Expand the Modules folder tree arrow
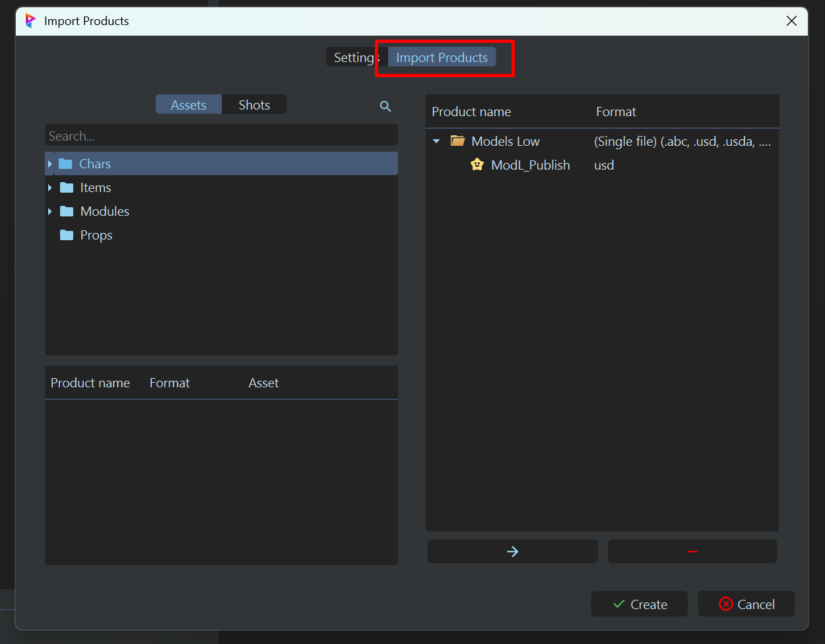This screenshot has width=825, height=644. (x=50, y=211)
